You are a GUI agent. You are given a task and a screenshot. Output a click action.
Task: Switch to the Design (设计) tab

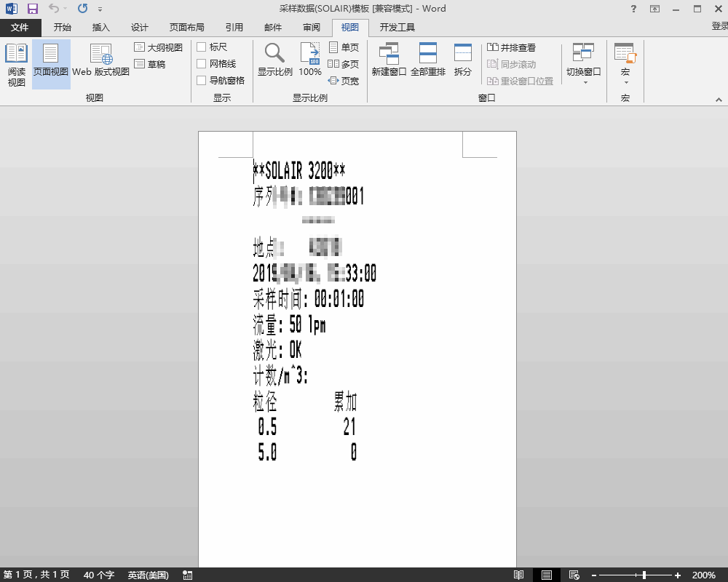pos(139,28)
